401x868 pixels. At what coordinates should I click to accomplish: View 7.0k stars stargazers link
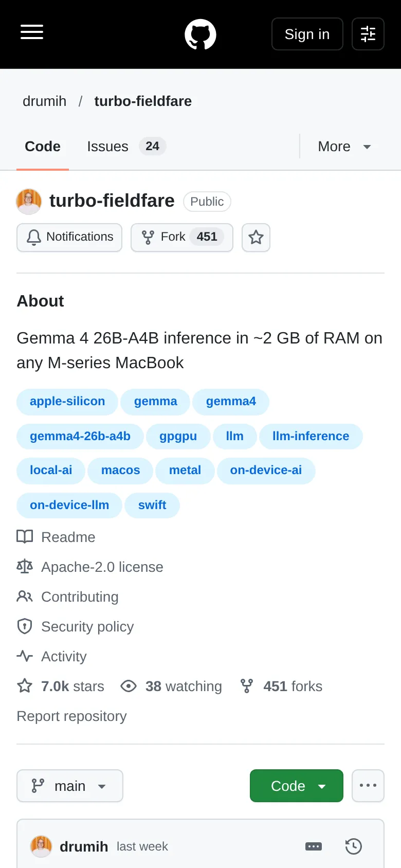[x=61, y=686]
